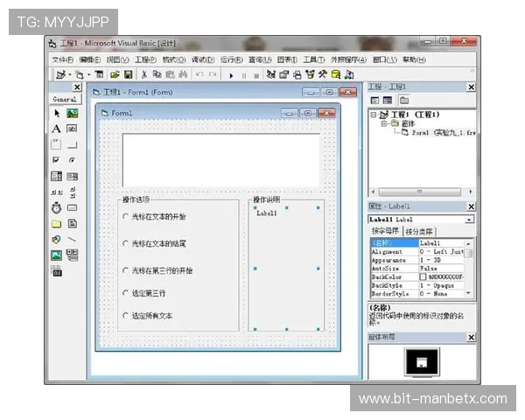Select the HScrollBar control in the toolbox

(x=57, y=192)
